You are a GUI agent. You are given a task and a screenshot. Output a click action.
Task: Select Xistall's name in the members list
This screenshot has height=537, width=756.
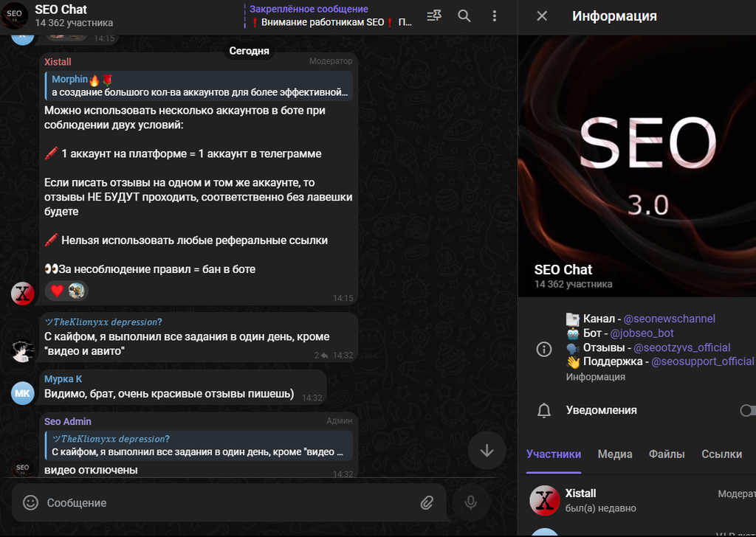[x=580, y=493]
